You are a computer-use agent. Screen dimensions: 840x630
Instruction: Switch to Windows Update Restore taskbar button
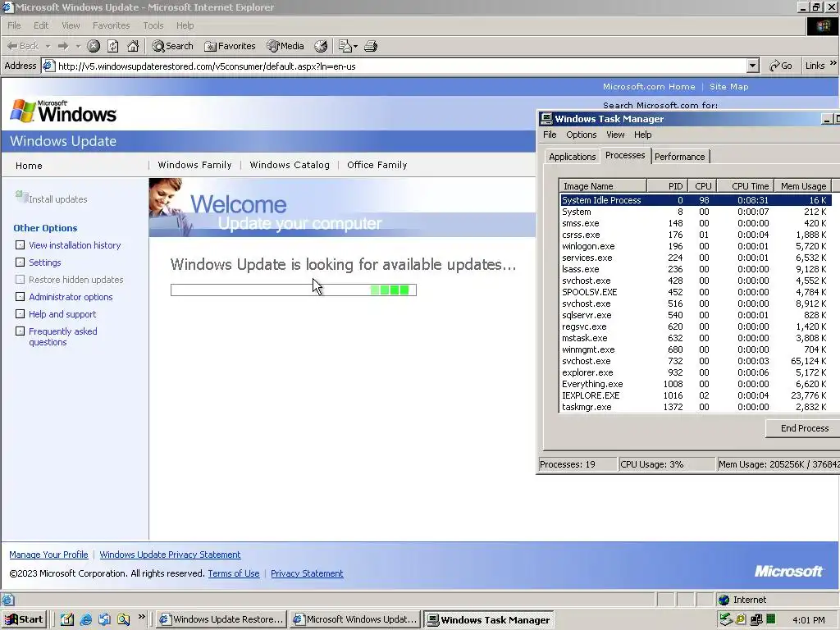pos(221,619)
